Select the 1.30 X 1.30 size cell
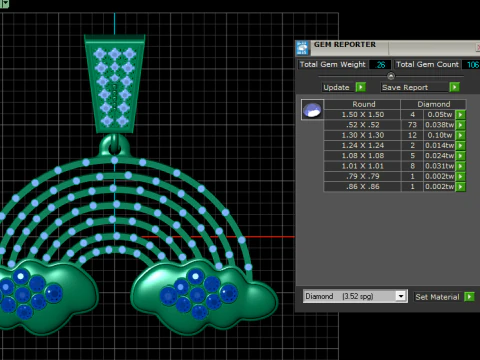Image resolution: width=480 pixels, height=360 pixels. [363, 135]
